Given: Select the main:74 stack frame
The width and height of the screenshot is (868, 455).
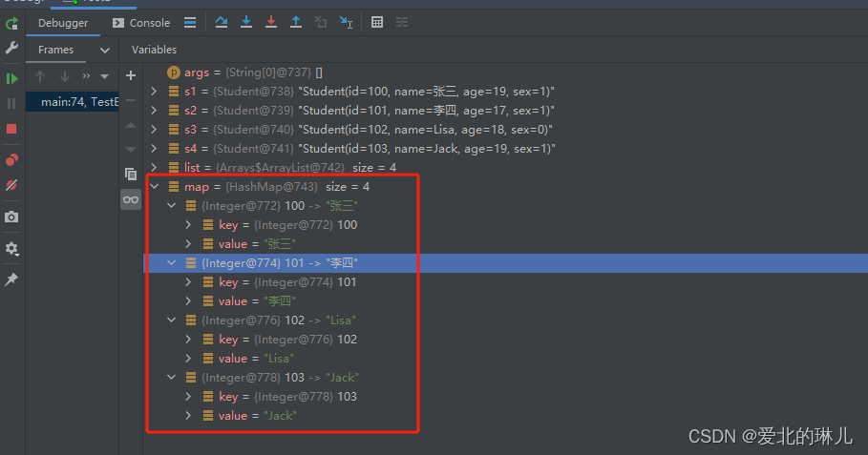Looking at the screenshot, I should point(73,102).
